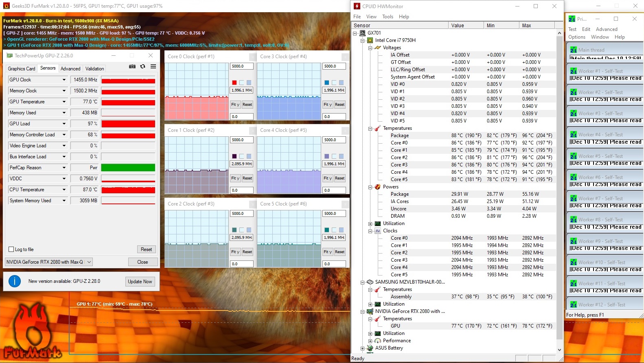Click the Worker #10 Self-Test icon
644x363 pixels.
pos(573,262)
